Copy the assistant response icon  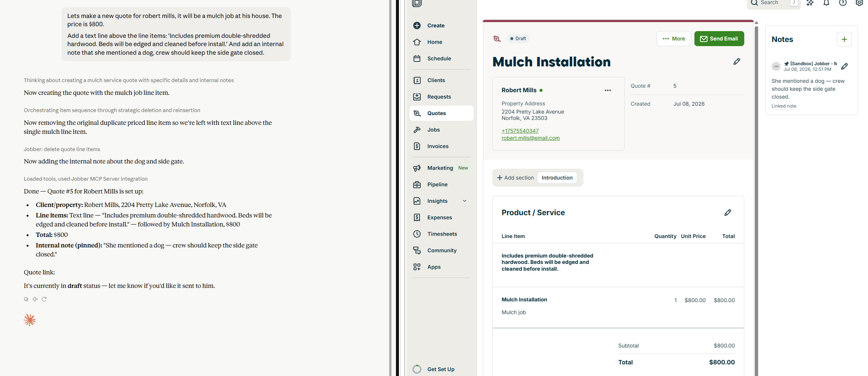coord(26,299)
